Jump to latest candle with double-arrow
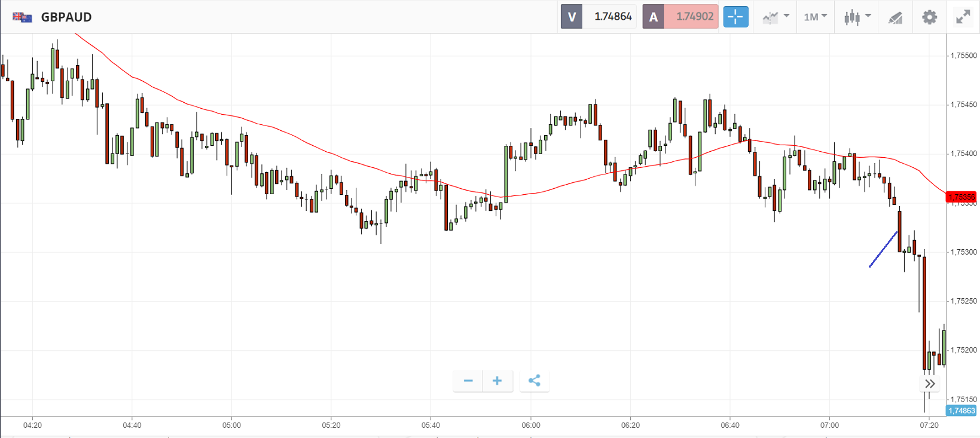This screenshot has width=980, height=438. pos(929,384)
